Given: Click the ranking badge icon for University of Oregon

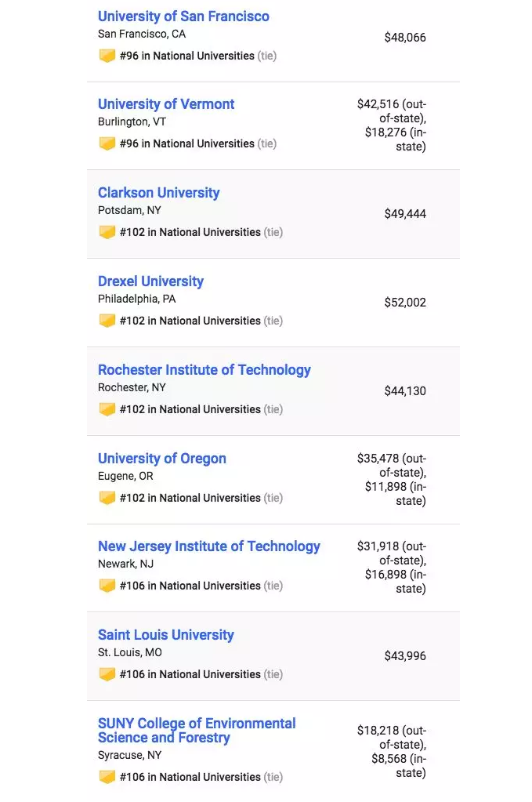Looking at the screenshot, I should click(x=107, y=498).
